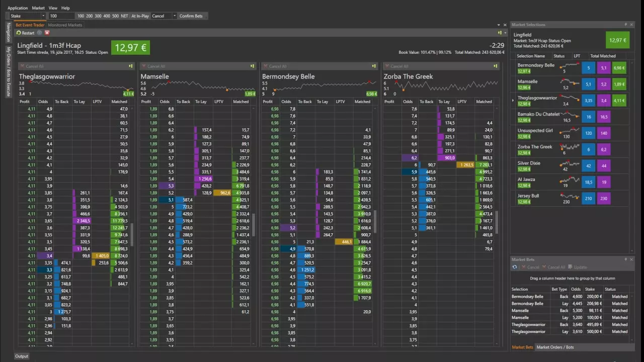This screenshot has height=362, width=644.
Task: Select the 500 preset stake button
Action: coord(115,16)
